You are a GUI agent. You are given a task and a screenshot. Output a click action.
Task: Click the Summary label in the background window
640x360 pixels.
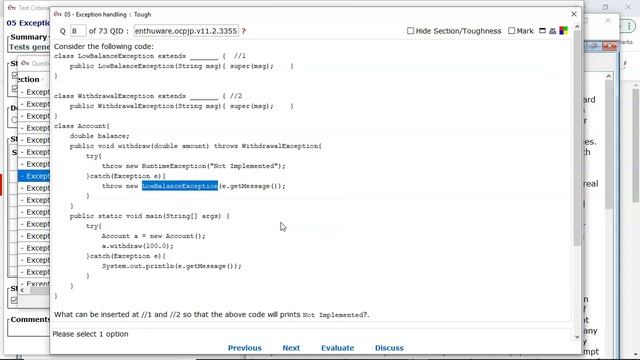tap(29, 37)
